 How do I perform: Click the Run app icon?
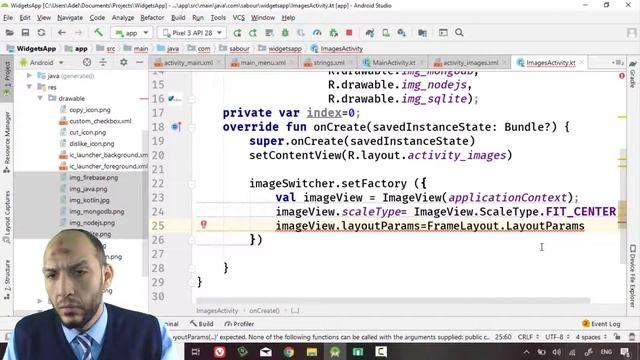[x=237, y=33]
